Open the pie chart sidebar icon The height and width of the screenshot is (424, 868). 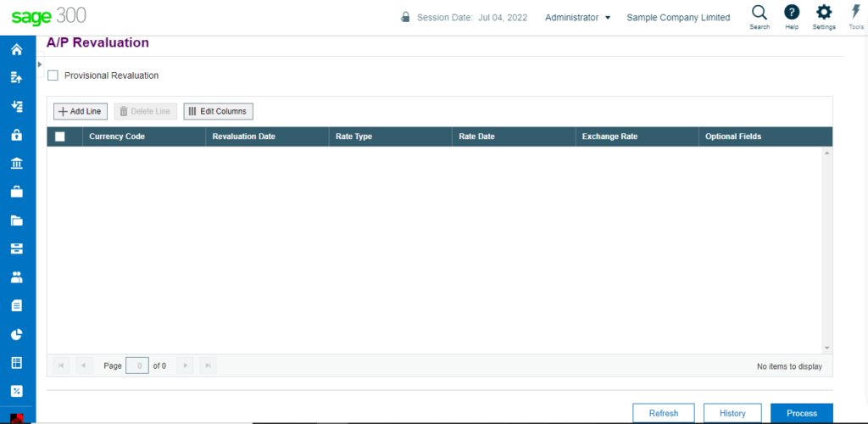[17, 334]
